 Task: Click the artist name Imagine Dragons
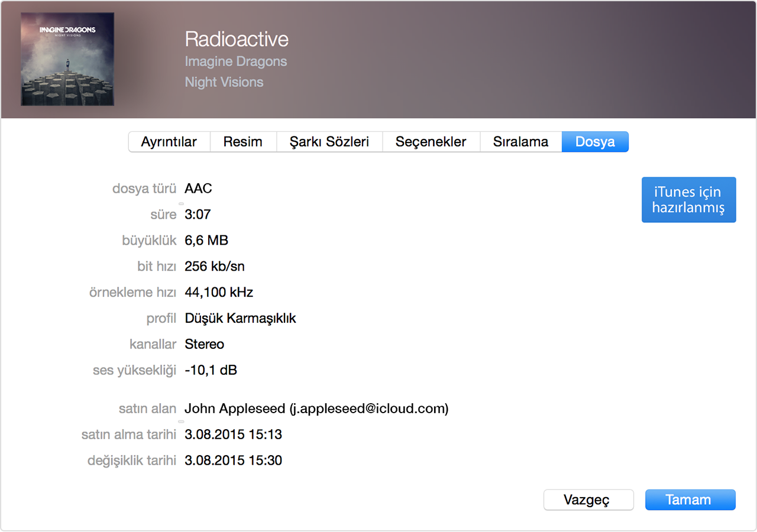(x=236, y=61)
